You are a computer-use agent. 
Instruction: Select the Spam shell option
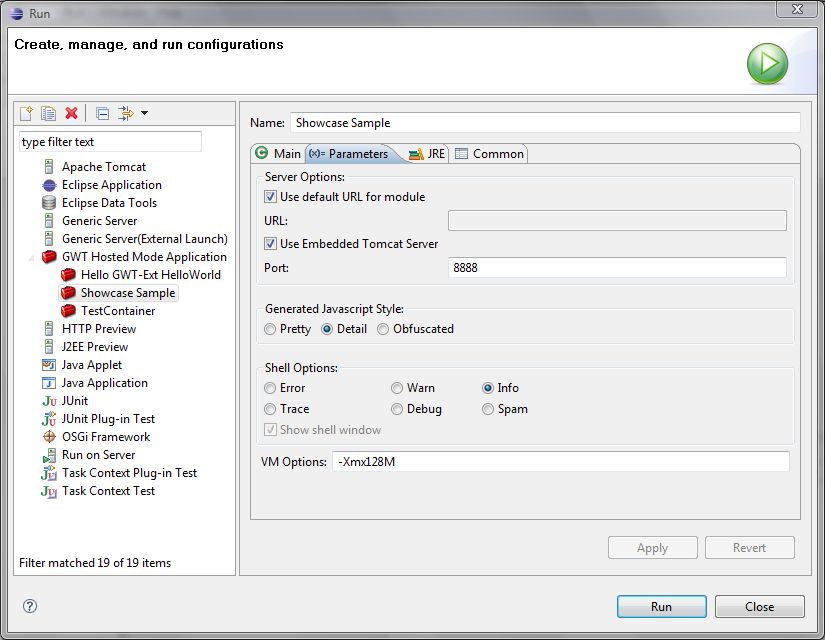tap(488, 409)
